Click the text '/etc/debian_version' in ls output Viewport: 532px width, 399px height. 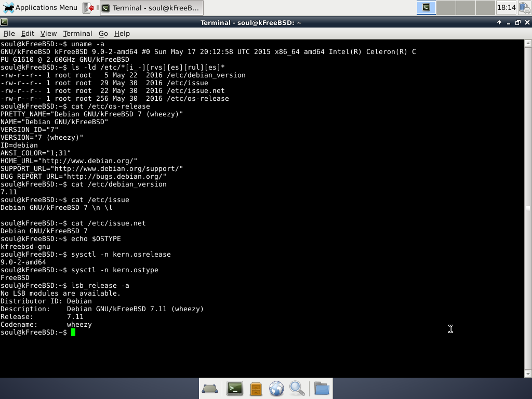tap(206, 75)
